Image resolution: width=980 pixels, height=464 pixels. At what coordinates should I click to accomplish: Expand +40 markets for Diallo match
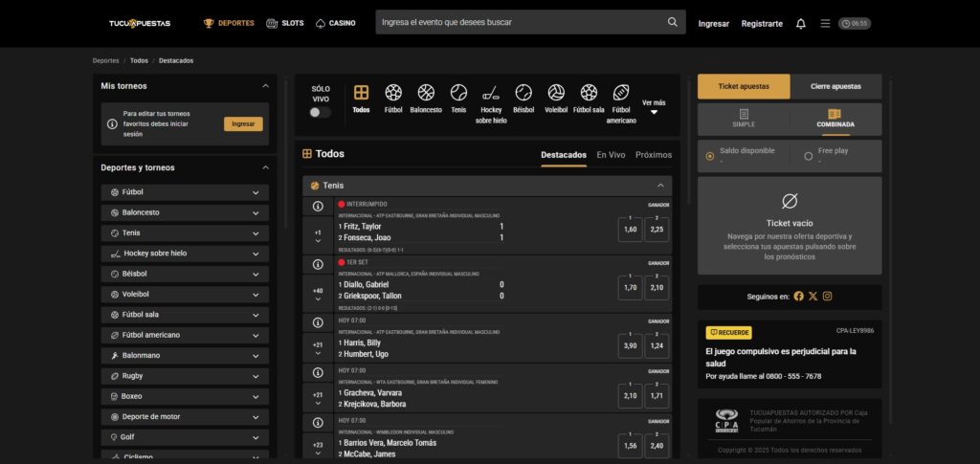[x=318, y=294]
